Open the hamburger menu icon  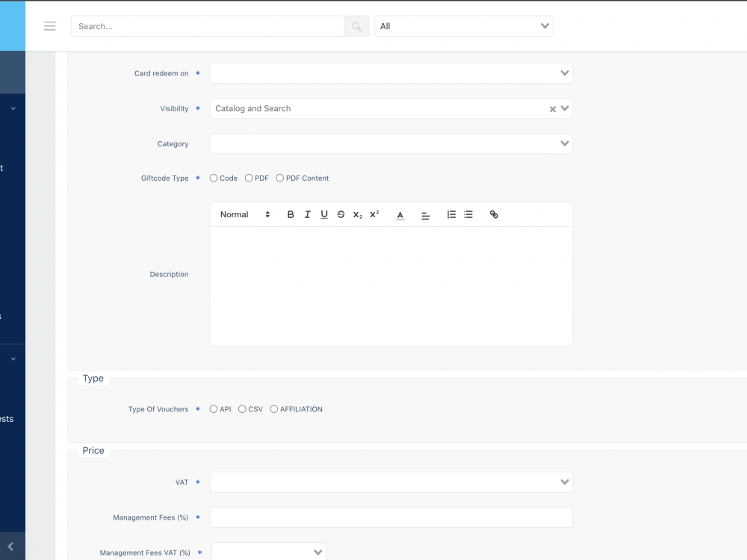[49, 26]
